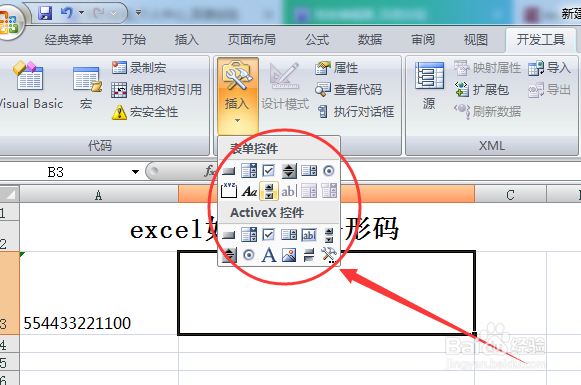Select row 4 header

tap(9, 344)
